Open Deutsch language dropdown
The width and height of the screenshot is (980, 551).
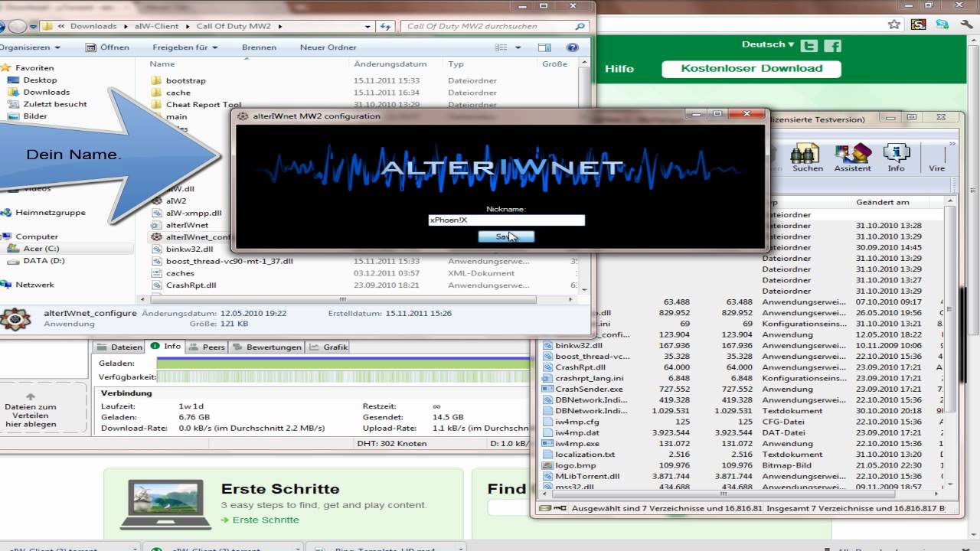coord(768,44)
